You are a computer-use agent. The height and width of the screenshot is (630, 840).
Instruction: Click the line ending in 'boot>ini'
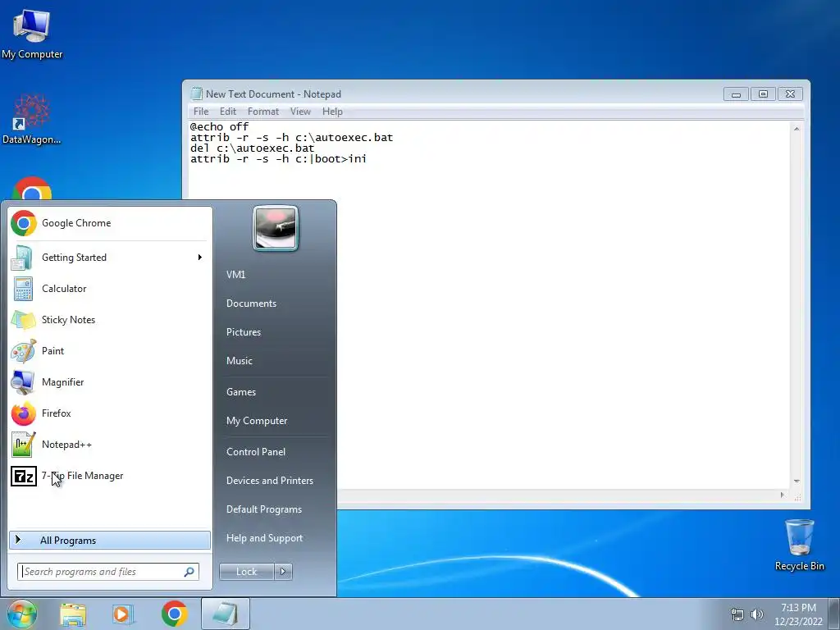coord(279,159)
